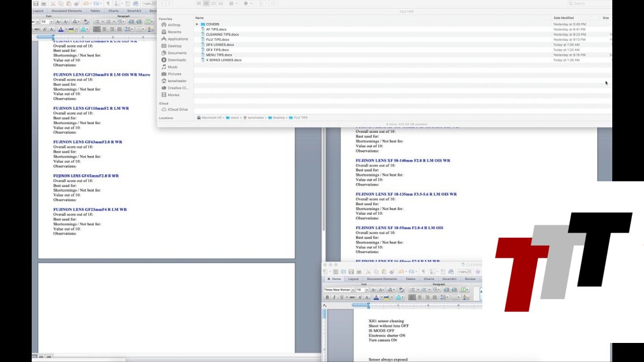This screenshot has height=362, width=644.
Task: Open the Finder gear Action menu
Action: coord(247,3)
